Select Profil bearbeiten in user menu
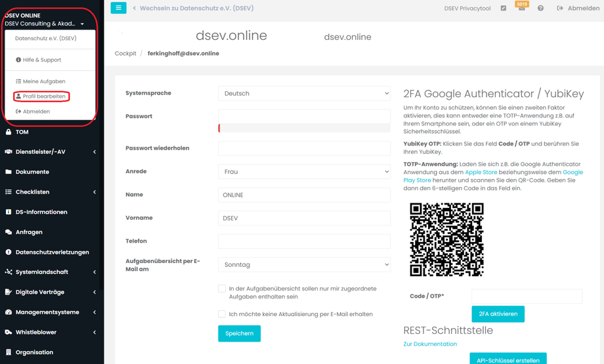 [41, 96]
